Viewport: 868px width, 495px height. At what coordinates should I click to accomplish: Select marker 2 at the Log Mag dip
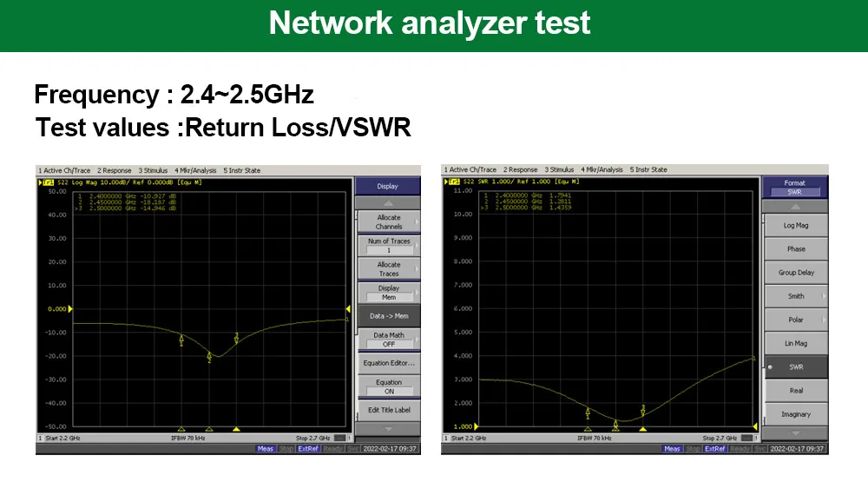(x=209, y=355)
